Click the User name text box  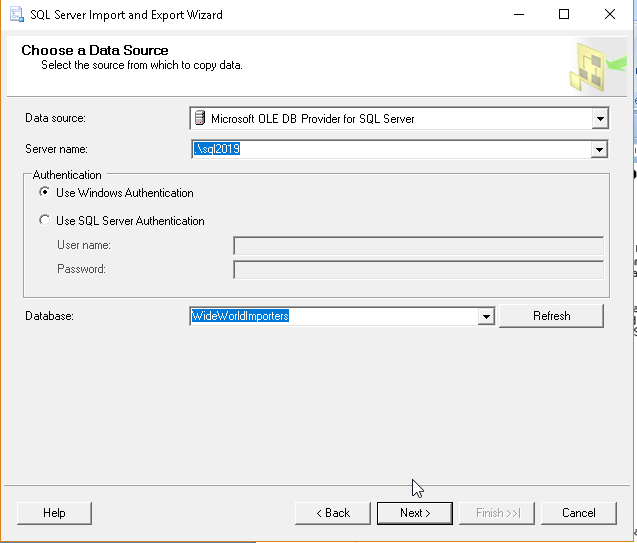tap(418, 246)
